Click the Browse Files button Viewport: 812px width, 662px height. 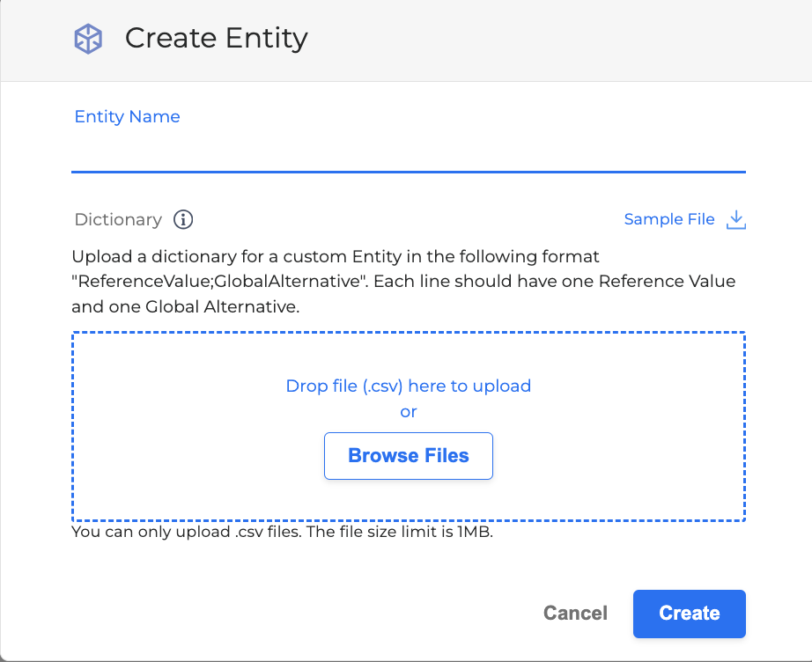(408, 456)
